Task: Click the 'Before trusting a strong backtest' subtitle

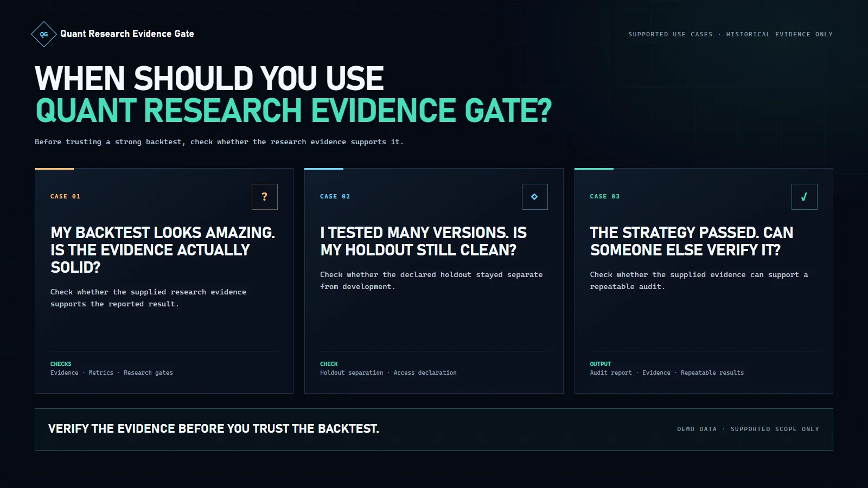Action: pyautogui.click(x=219, y=142)
